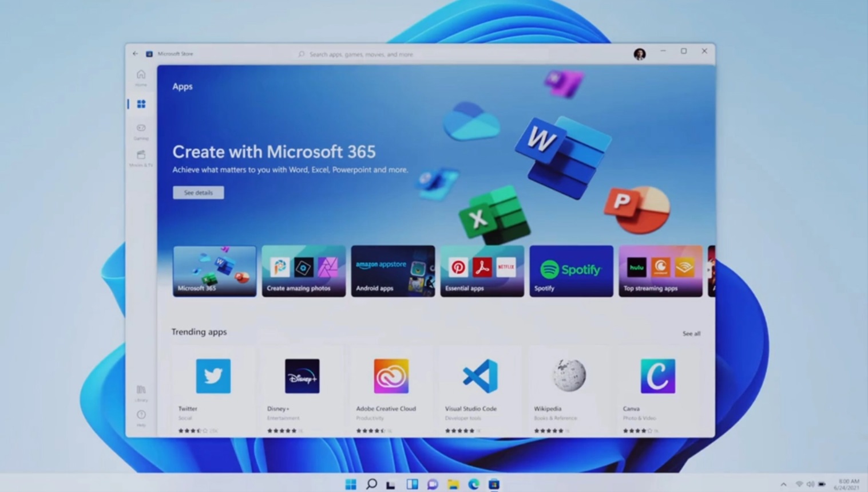The width and height of the screenshot is (868, 492).
Task: Select the Apps icon in sidebar
Action: coord(141,104)
